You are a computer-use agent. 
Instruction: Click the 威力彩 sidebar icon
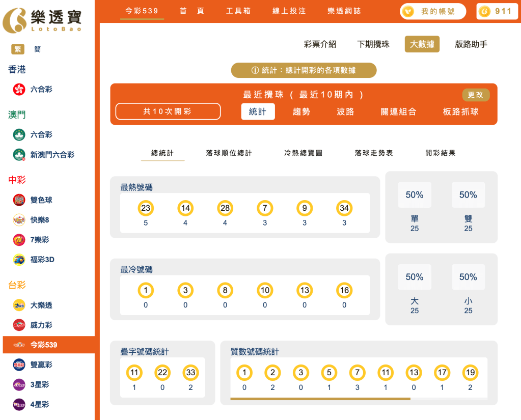17,325
